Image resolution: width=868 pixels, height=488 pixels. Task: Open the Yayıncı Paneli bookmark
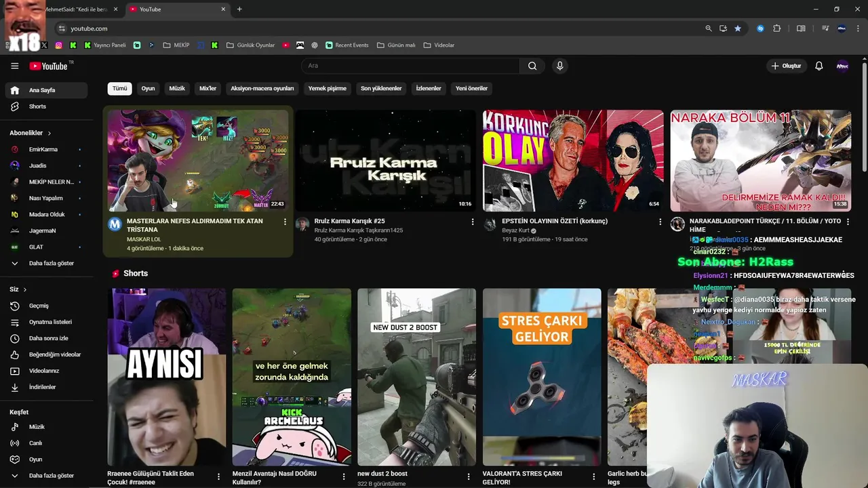pyautogui.click(x=105, y=45)
